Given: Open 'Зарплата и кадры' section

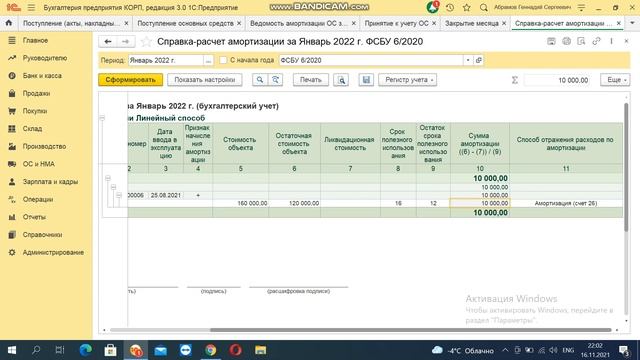Looking at the screenshot, I should pyautogui.click(x=50, y=182).
